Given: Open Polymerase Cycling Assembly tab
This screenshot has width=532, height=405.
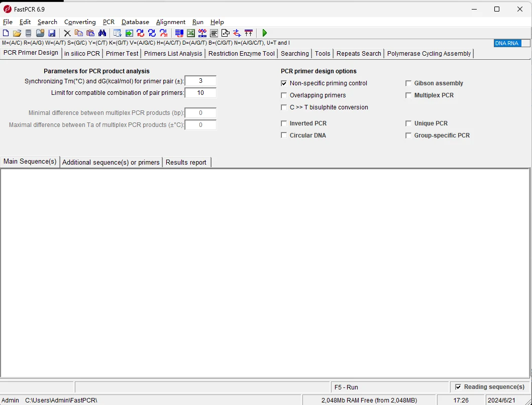Looking at the screenshot, I should pos(429,54).
